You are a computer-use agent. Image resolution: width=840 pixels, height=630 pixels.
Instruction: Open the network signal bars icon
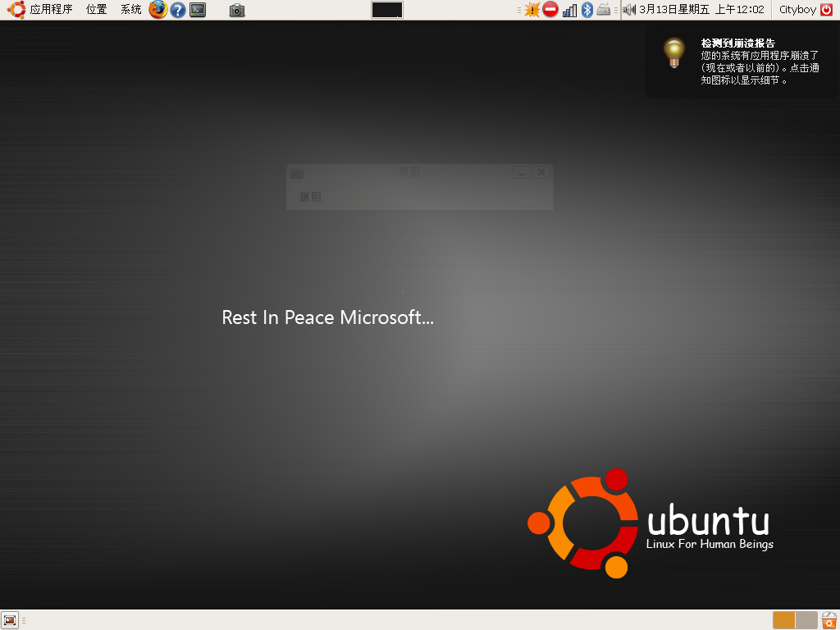(x=569, y=10)
